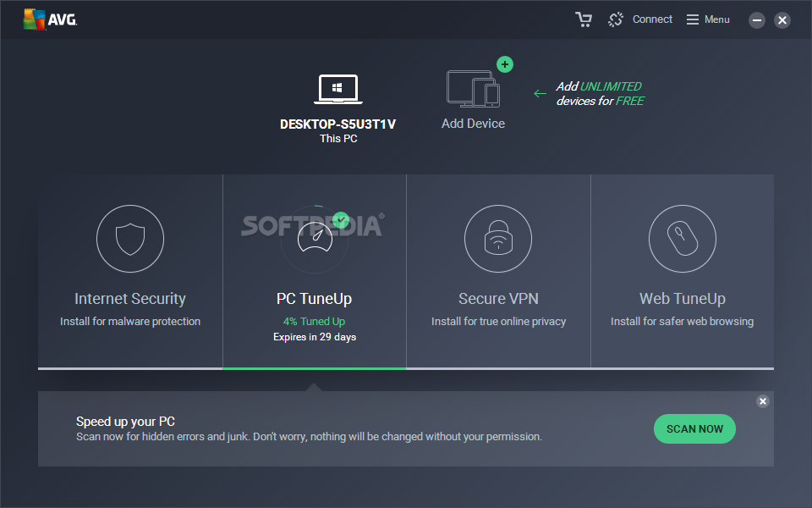Click the This PC label
The width and height of the screenshot is (812, 508).
tap(338, 138)
